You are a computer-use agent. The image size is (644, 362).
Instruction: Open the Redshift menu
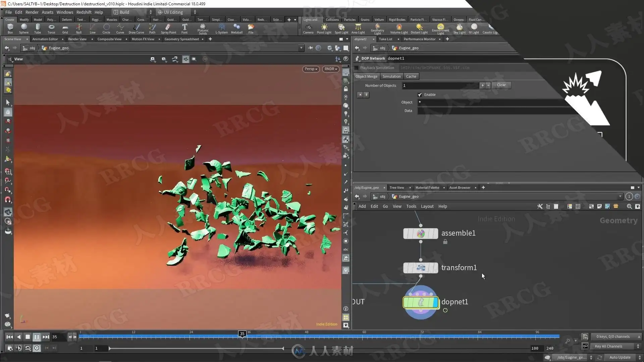[84, 12]
